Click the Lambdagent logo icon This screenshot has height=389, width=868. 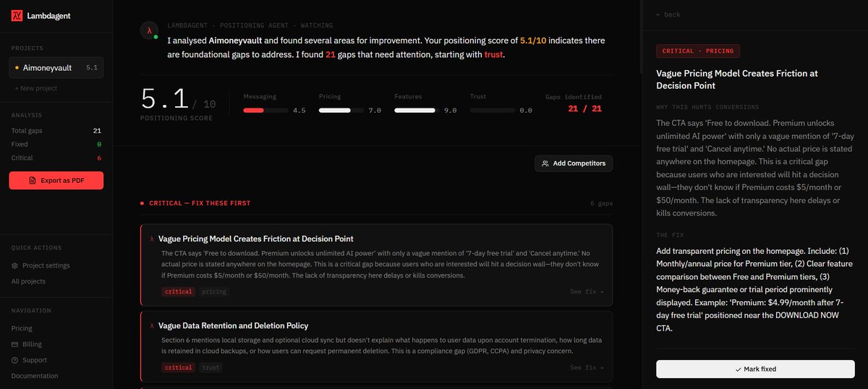tap(17, 15)
